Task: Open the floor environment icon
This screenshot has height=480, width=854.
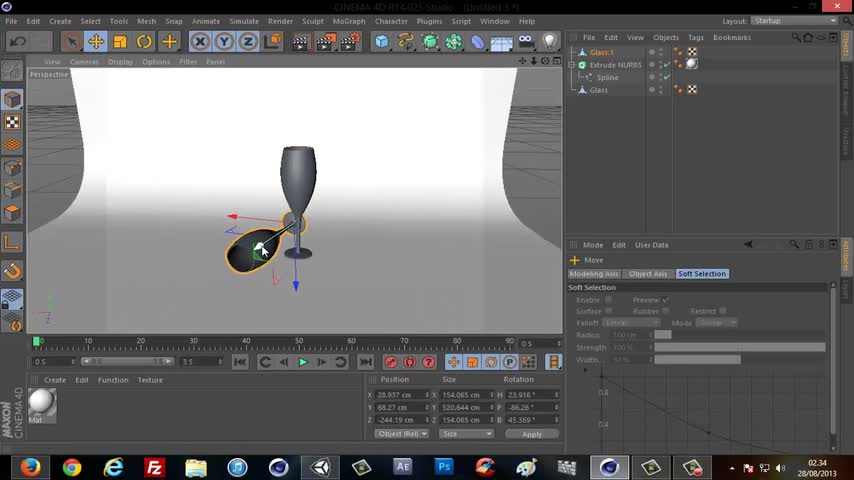Action: [x=502, y=41]
